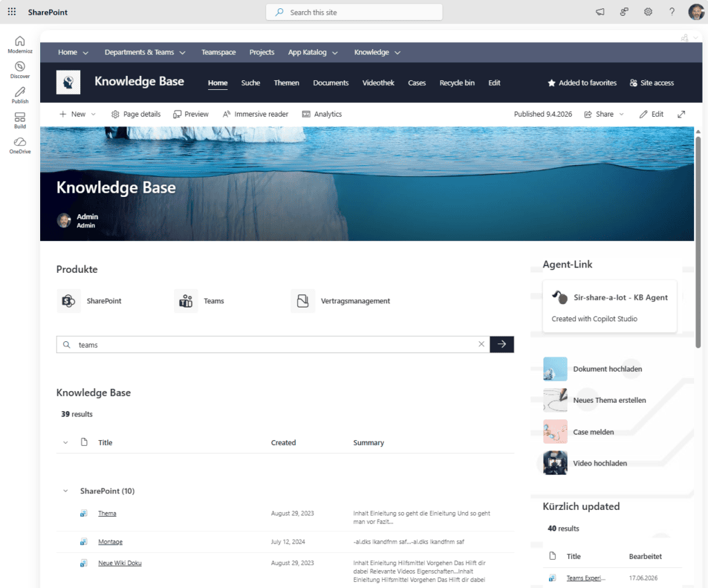The height and width of the screenshot is (588, 708).
Task: Click the megaphone icon in top bar
Action: (x=599, y=12)
